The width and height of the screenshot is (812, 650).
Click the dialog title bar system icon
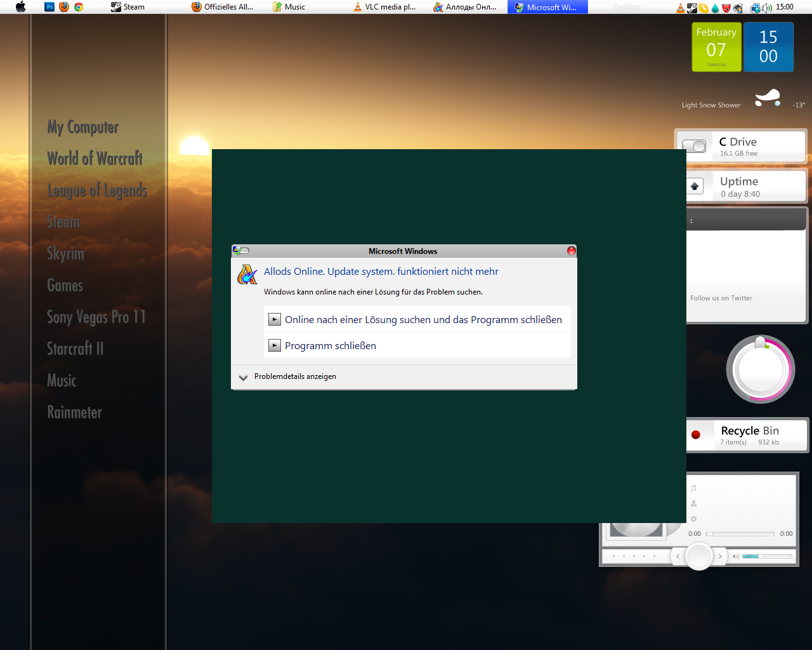click(240, 251)
